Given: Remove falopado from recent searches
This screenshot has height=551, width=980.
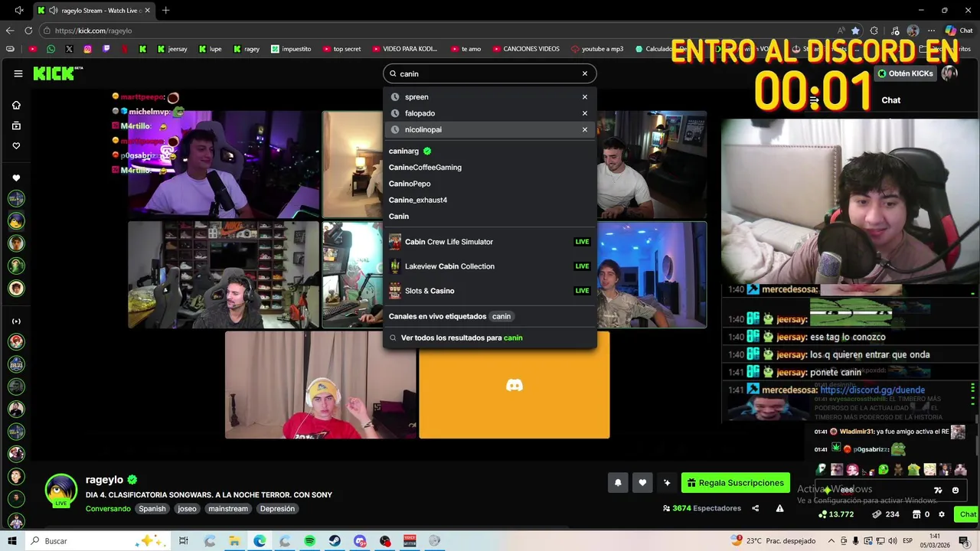Looking at the screenshot, I should [585, 113].
